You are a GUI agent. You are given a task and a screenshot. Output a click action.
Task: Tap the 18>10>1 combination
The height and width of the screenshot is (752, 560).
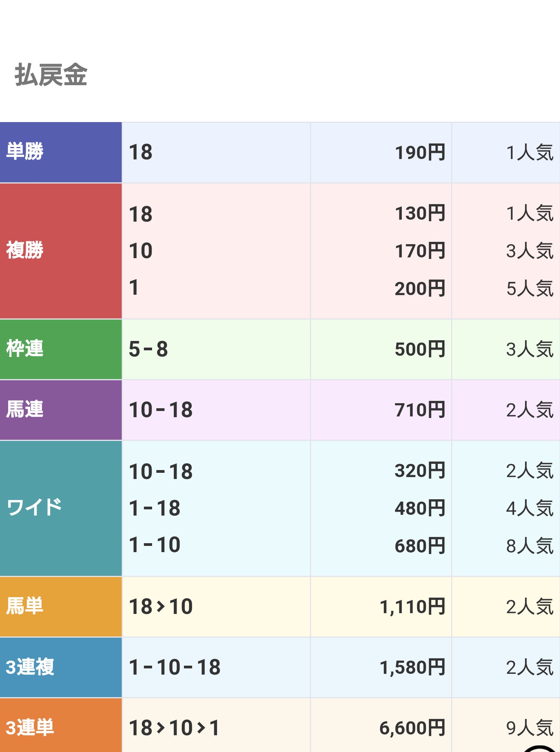[174, 728]
